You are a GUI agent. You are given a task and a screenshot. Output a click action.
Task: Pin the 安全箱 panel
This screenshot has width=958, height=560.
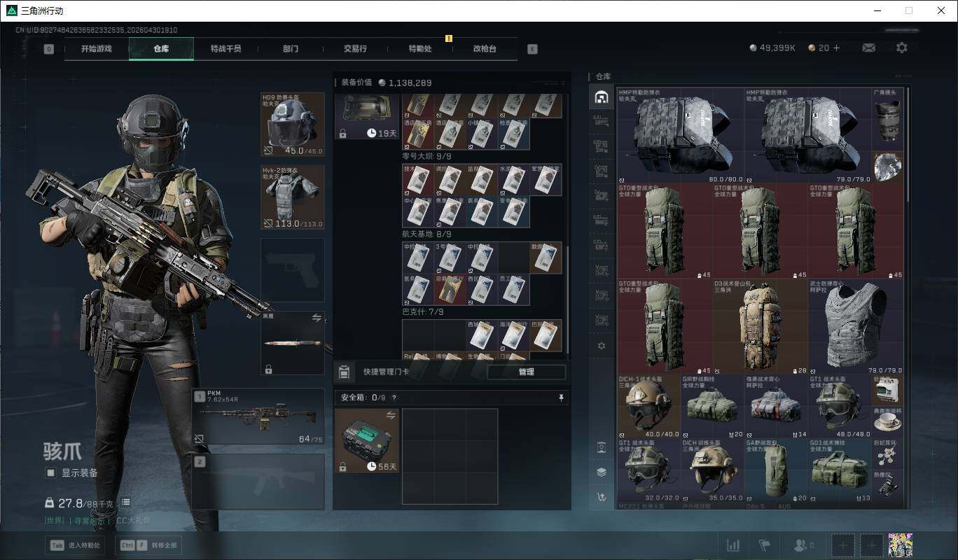point(561,398)
